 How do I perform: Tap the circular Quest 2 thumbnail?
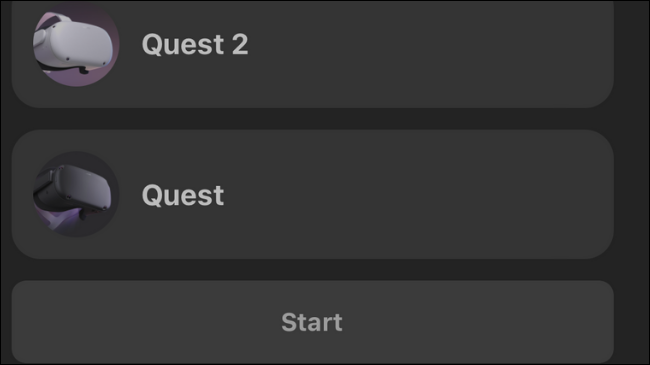pos(76,44)
